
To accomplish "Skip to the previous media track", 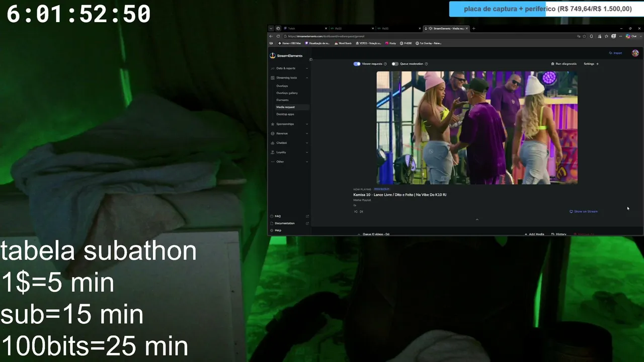I will tap(356, 212).
